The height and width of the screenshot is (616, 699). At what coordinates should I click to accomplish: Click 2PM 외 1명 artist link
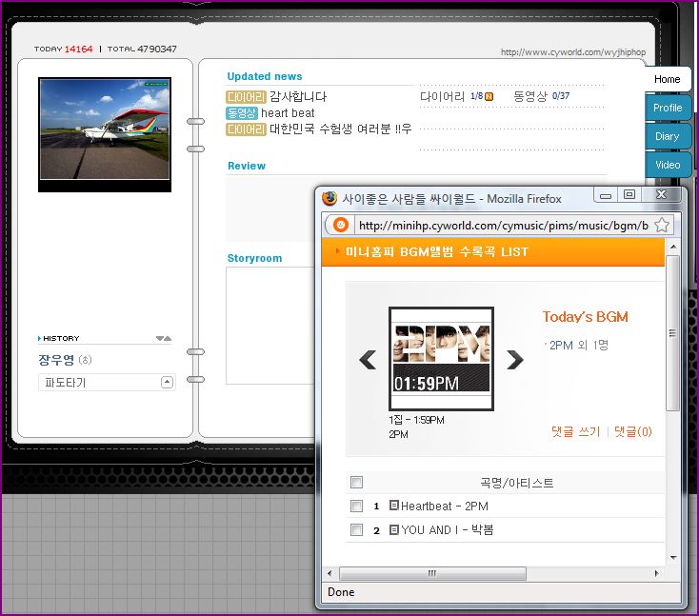click(x=579, y=345)
